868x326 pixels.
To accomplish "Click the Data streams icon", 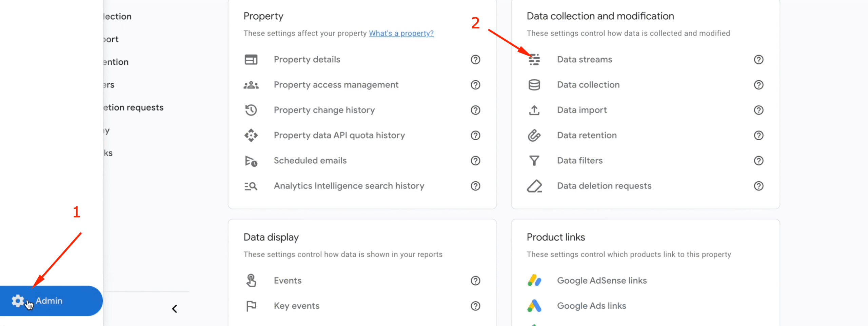I will (534, 60).
